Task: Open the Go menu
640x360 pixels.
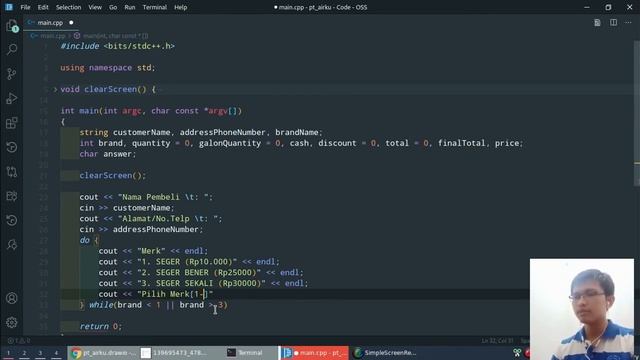Action: click(x=113, y=7)
